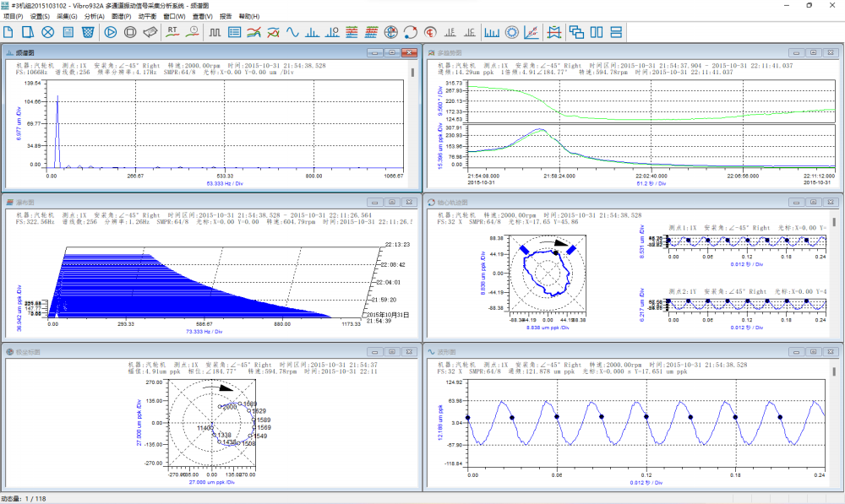
Task: Open the red waterfall lines plot icon
Action: pyautogui.click(x=352, y=32)
